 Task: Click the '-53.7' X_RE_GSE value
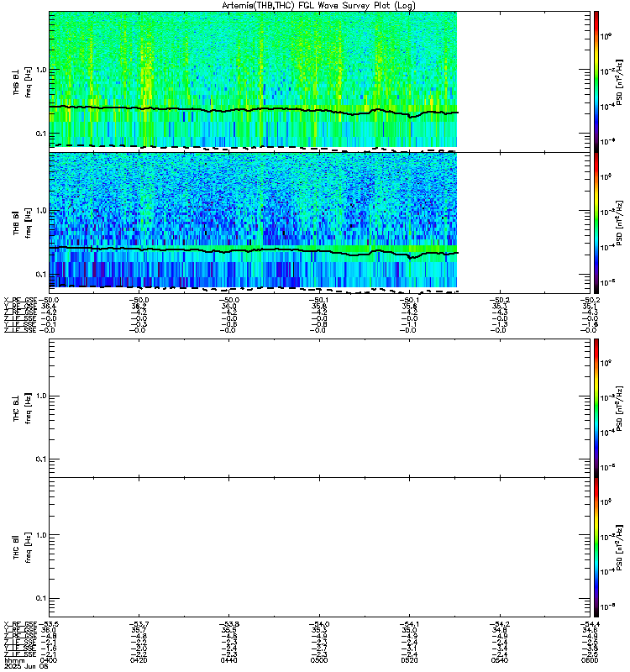coord(139,624)
